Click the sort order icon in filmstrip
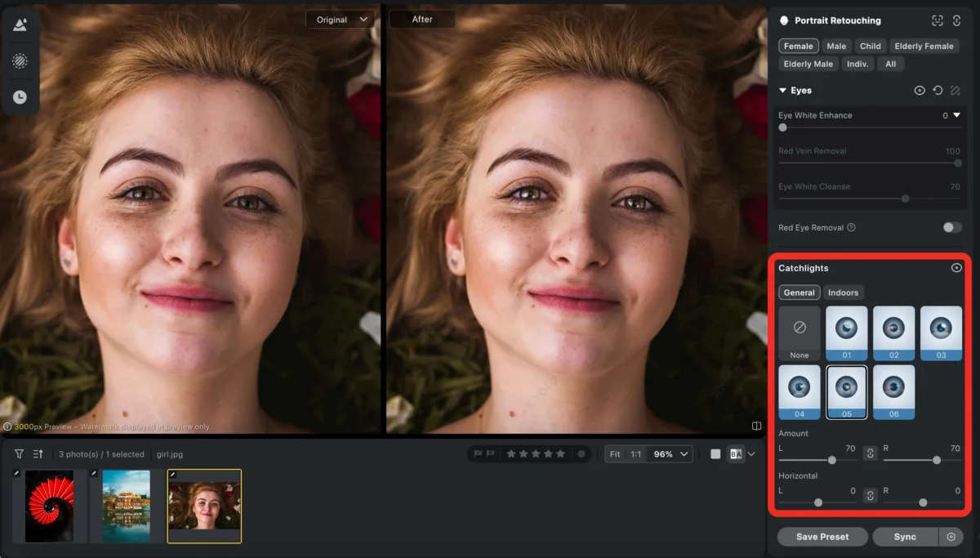The width and height of the screenshot is (980, 558). (x=38, y=453)
